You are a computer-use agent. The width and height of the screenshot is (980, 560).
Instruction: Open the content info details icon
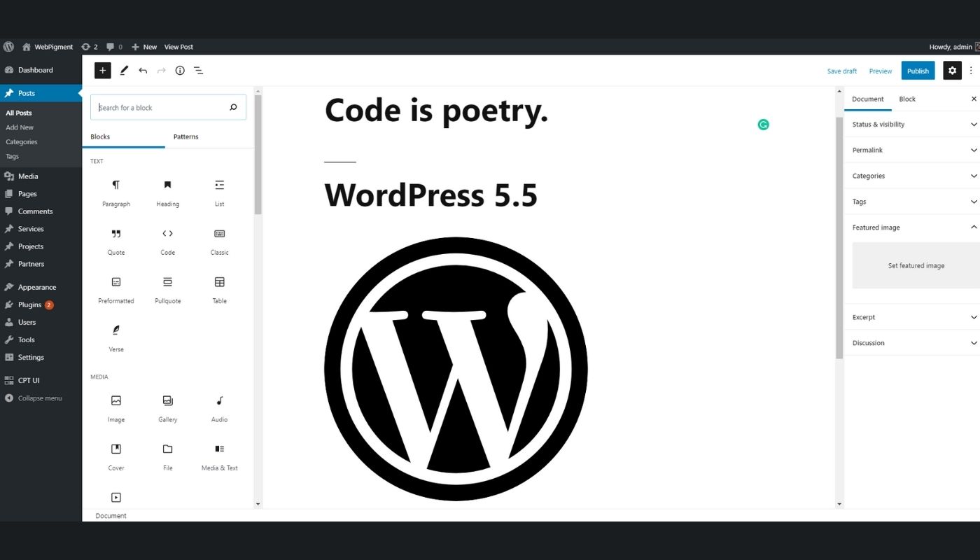[x=180, y=70]
